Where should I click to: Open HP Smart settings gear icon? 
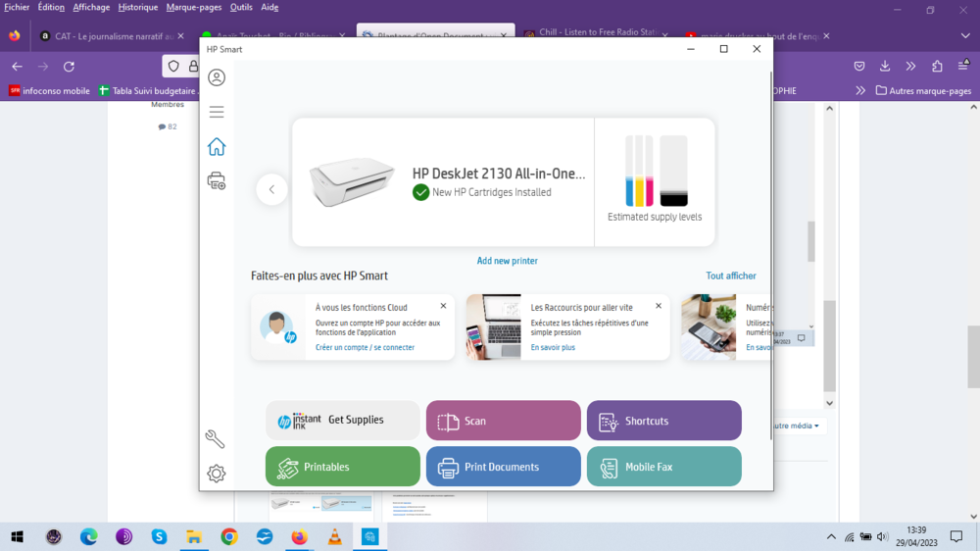pos(217,474)
